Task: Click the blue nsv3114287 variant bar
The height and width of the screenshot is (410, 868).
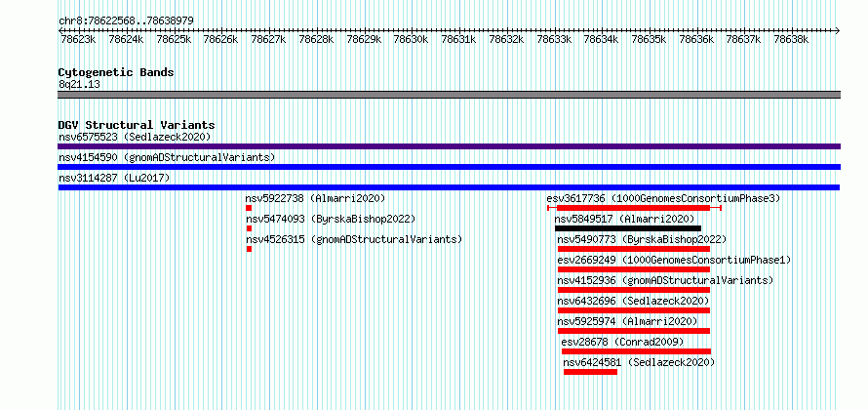Action: point(449,187)
